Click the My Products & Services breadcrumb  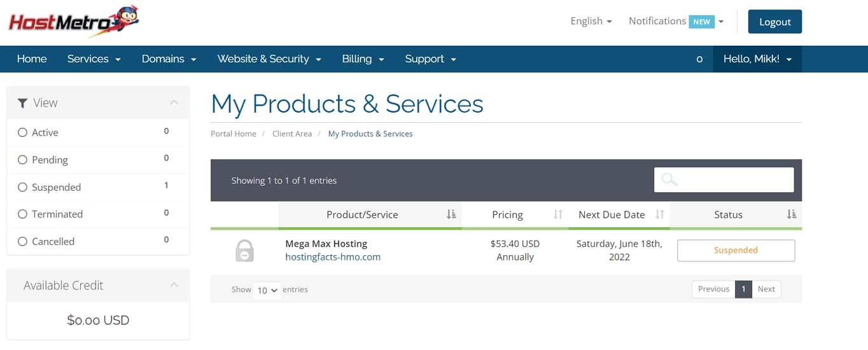click(370, 134)
